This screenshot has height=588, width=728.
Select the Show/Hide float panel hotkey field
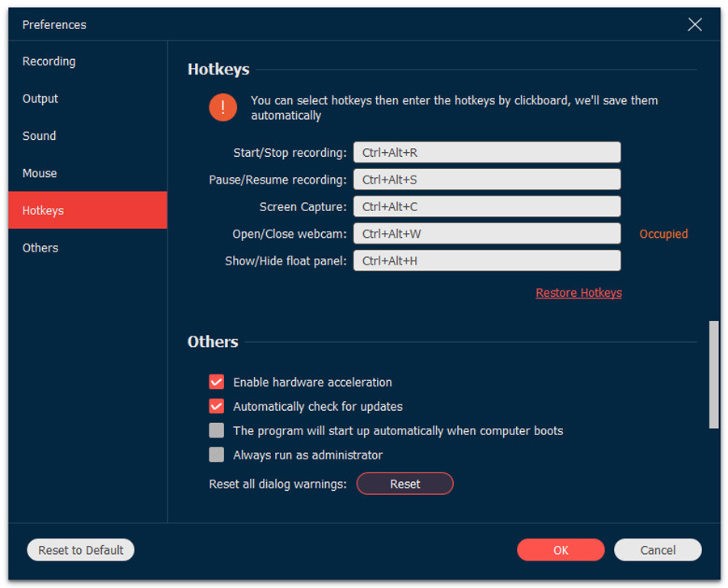pos(487,260)
